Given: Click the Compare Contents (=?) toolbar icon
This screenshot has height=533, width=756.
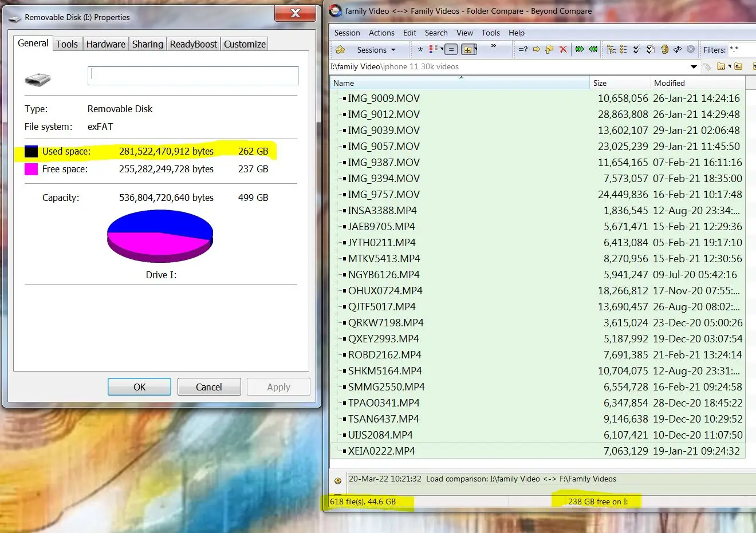Looking at the screenshot, I should coord(523,50).
